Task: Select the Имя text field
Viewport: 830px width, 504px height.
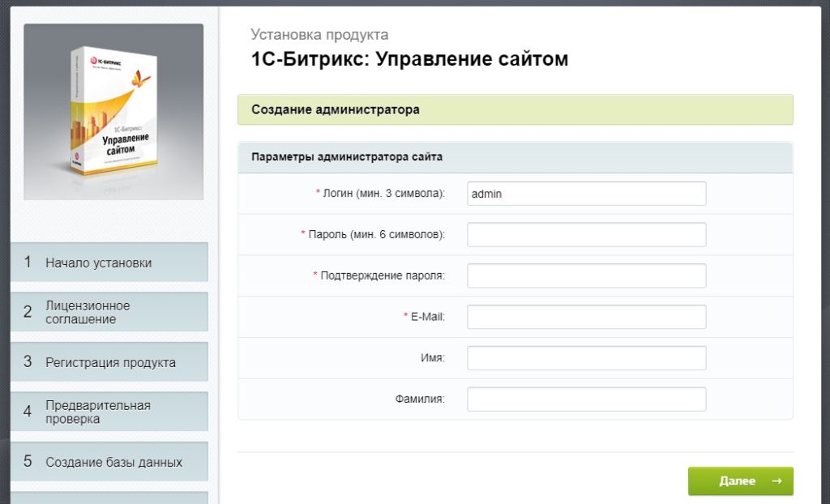Action: 587,358
